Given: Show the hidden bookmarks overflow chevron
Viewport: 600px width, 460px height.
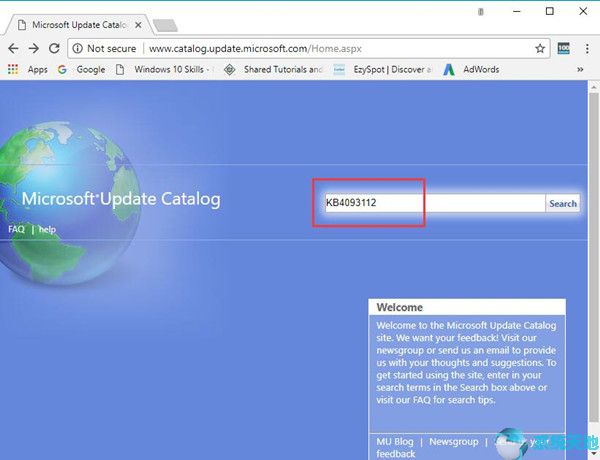Looking at the screenshot, I should click(580, 69).
